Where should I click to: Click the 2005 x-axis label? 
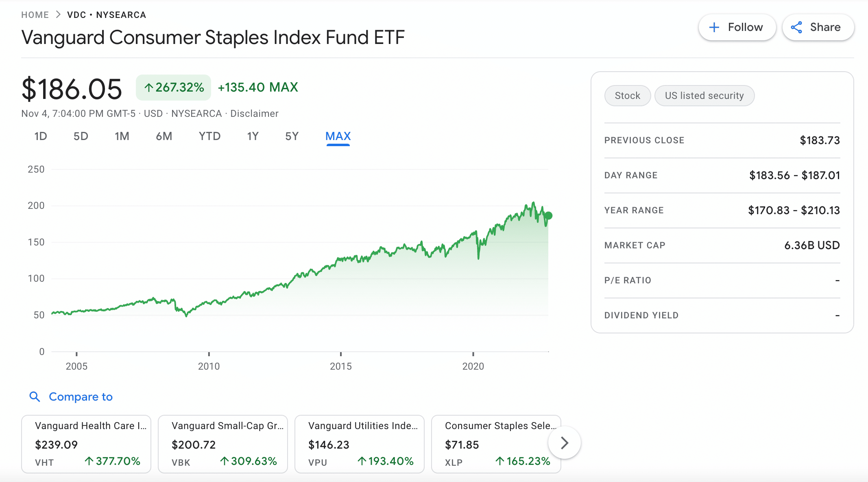pyautogui.click(x=76, y=366)
